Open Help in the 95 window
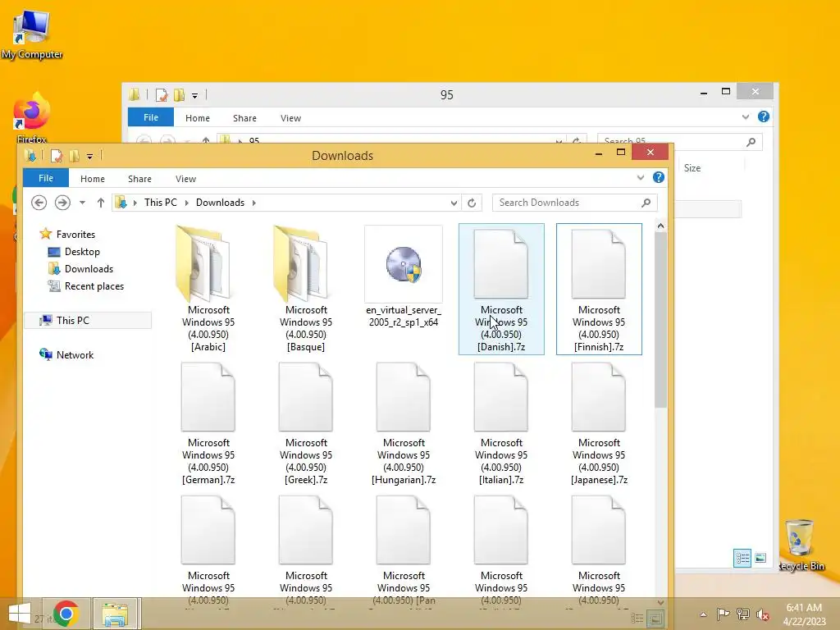Viewport: 840px width, 630px height. pyautogui.click(x=764, y=116)
